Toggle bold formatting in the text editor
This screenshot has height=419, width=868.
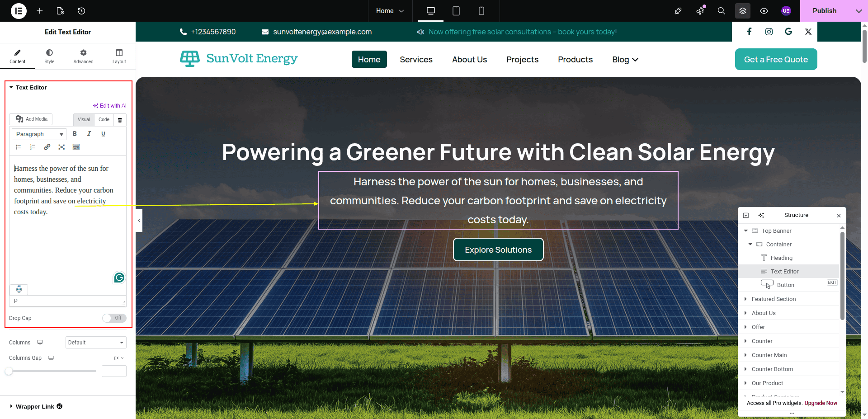(75, 134)
